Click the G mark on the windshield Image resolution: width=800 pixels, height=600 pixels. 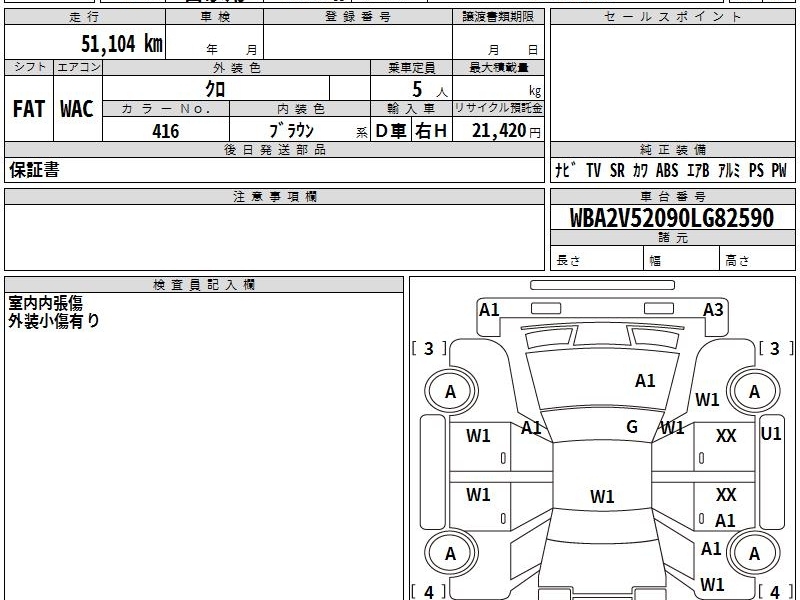coord(632,427)
